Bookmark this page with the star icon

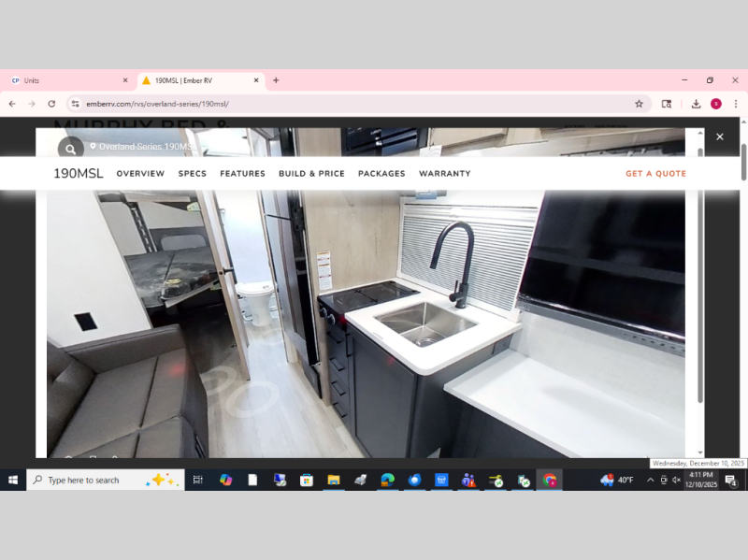(639, 104)
